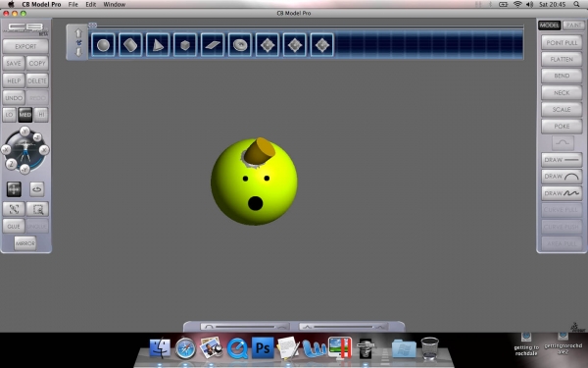Image resolution: width=588 pixels, height=368 pixels.
Task: Snap view to the Z axis
Action: 12,163
